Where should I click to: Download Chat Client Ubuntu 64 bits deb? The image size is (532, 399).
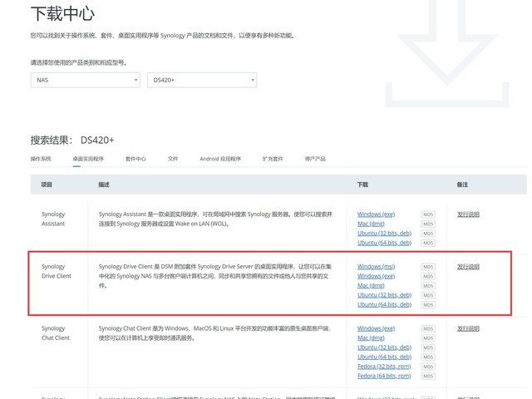pyautogui.click(x=384, y=357)
